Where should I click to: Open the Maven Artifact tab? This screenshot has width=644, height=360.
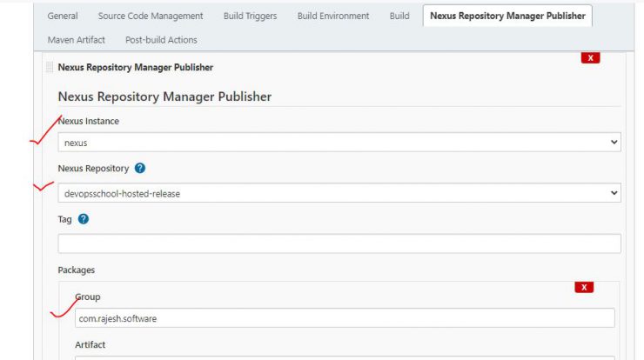[x=76, y=40]
